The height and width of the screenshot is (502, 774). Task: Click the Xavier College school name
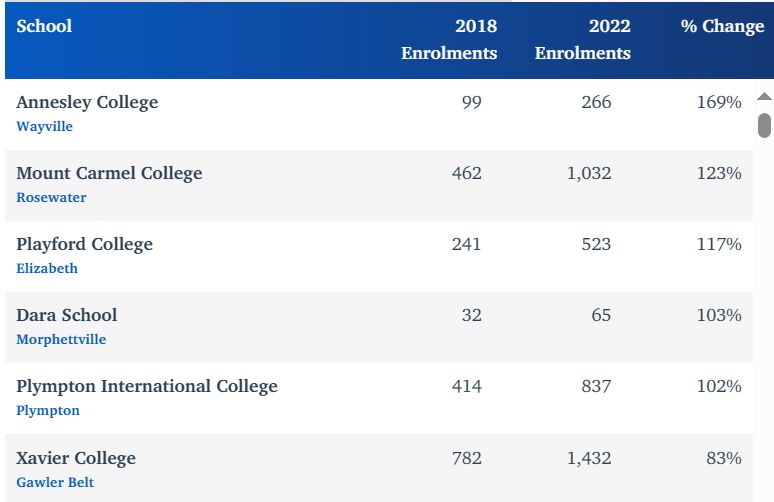[76, 458]
